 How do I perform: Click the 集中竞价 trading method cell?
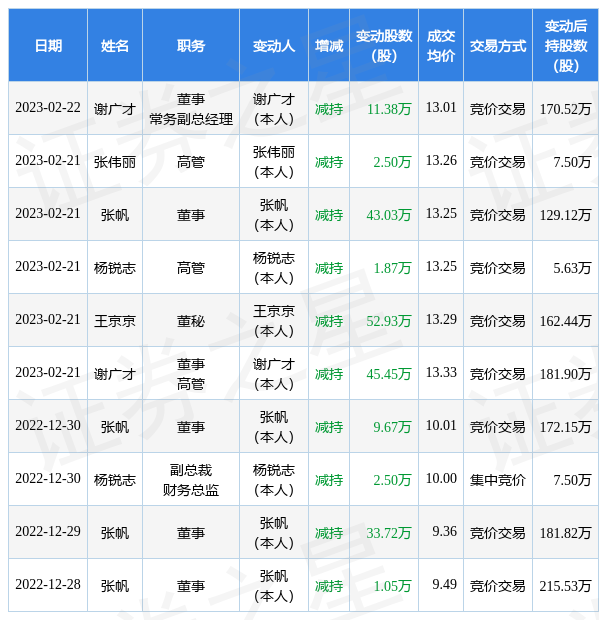[498, 480]
